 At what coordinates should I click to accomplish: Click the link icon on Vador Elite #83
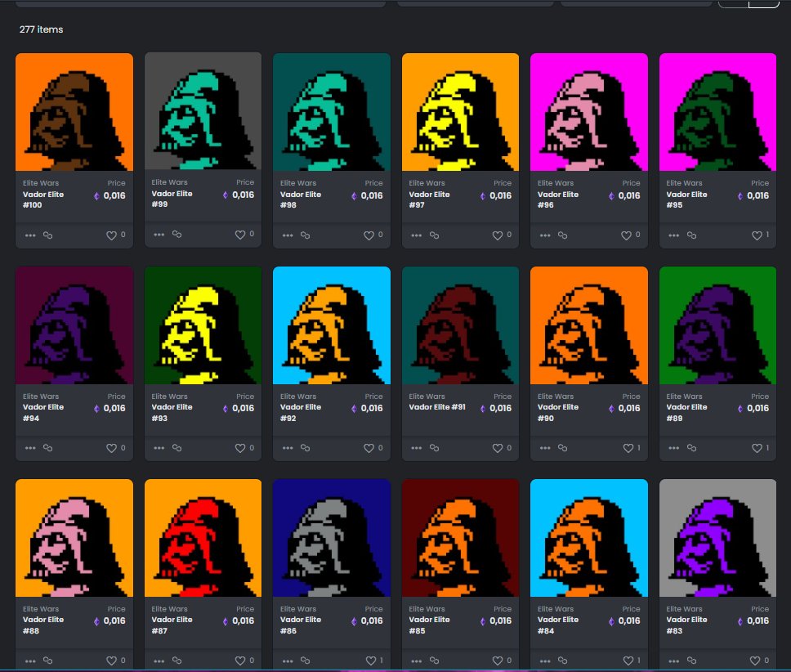click(691, 660)
